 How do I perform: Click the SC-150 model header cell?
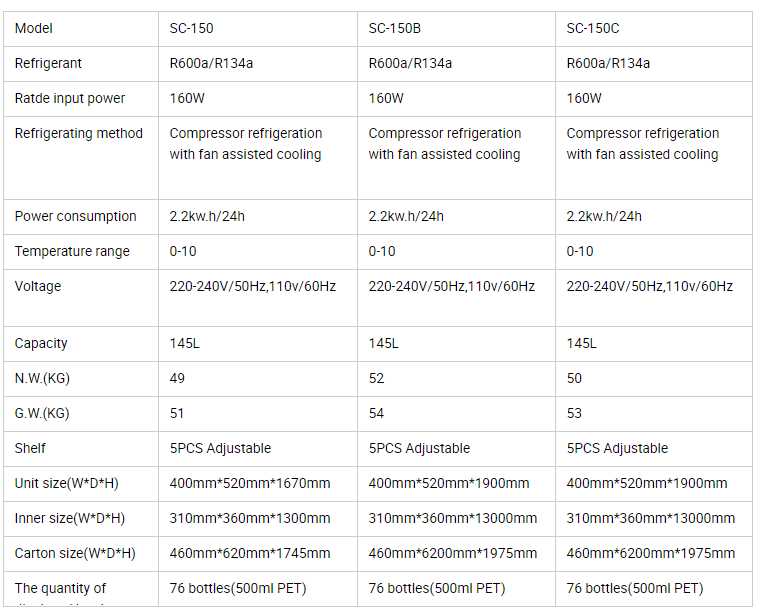[x=192, y=29]
